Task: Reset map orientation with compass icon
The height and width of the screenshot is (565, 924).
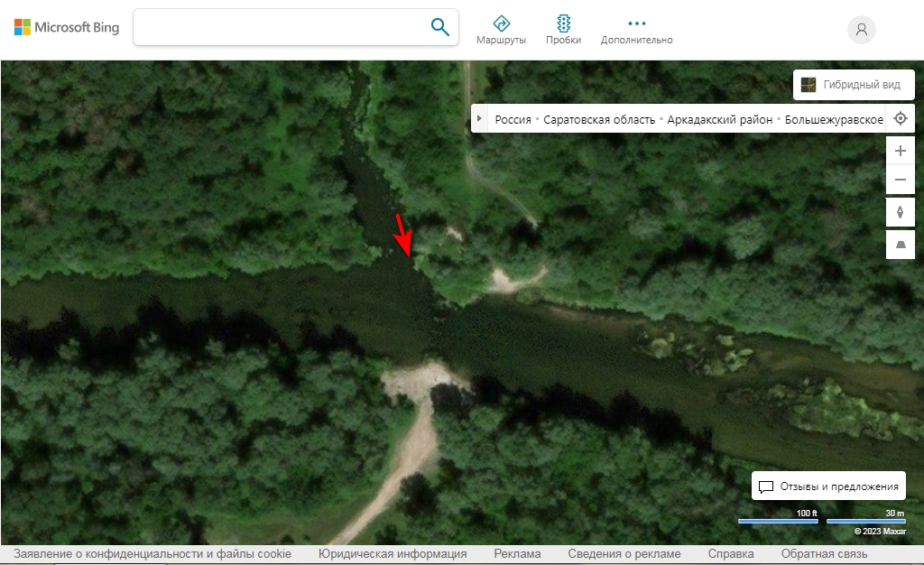Action: pyautogui.click(x=900, y=213)
